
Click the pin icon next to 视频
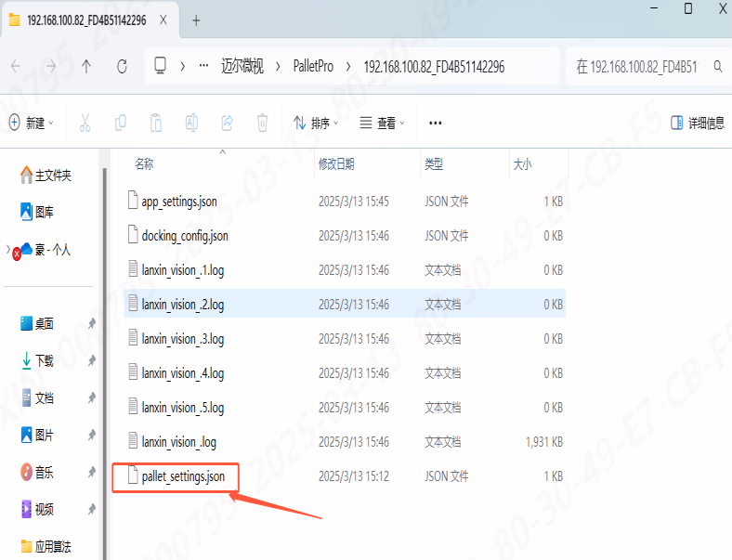[x=92, y=509]
